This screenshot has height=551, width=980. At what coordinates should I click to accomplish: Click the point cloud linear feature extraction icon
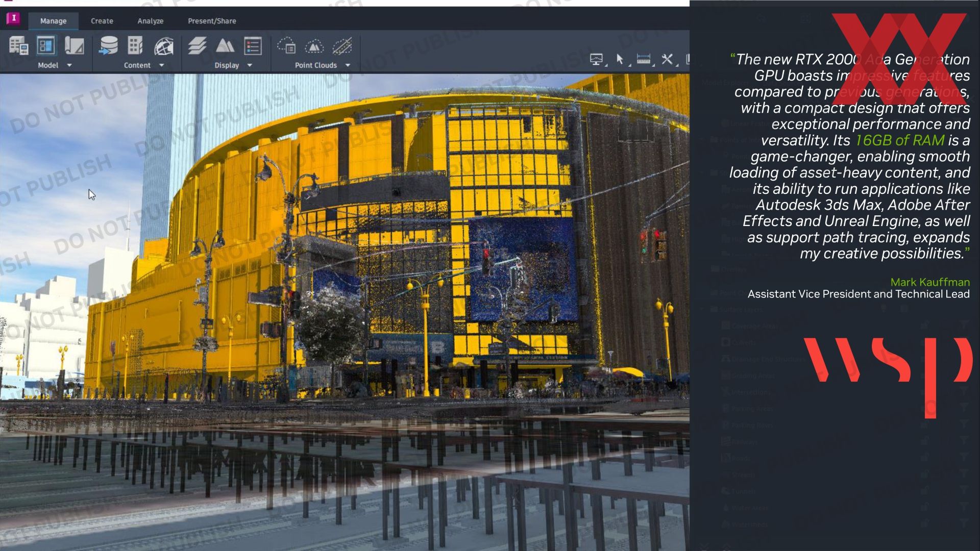pos(342,46)
